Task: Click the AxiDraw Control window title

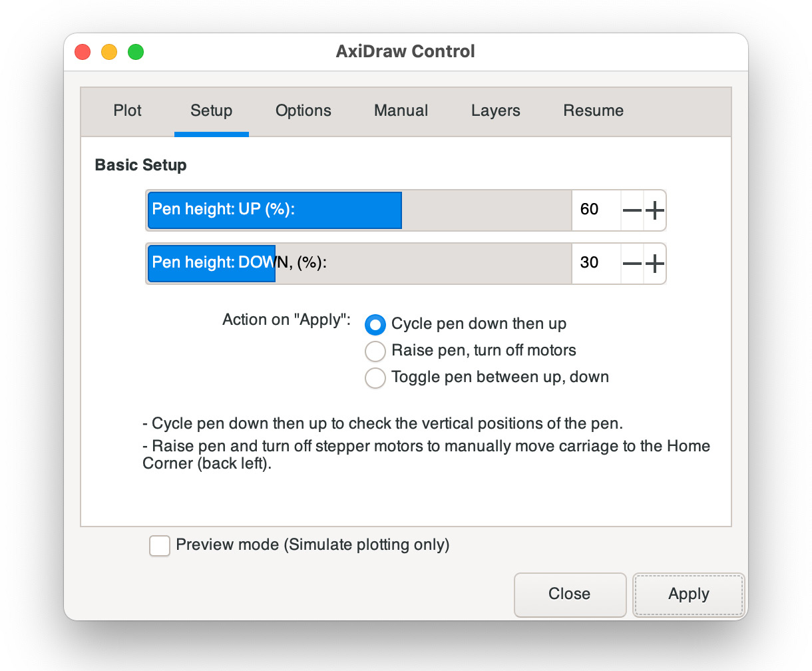Action: [405, 52]
